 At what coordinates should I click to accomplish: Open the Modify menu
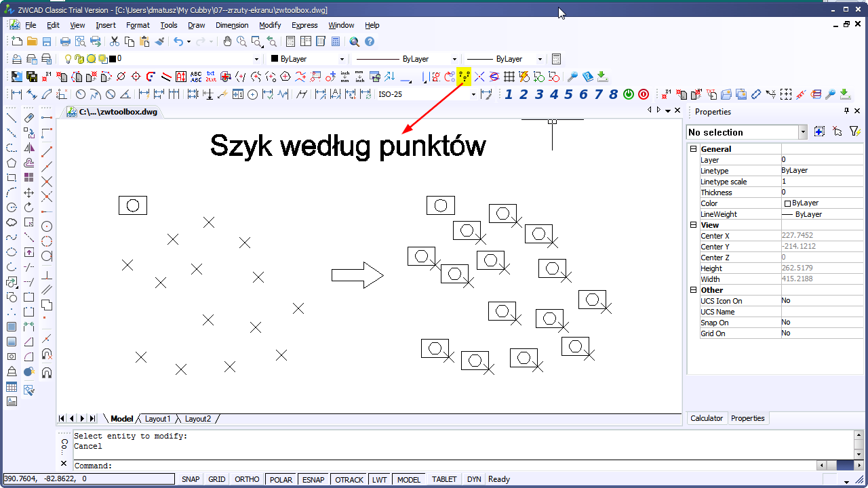tap(270, 25)
